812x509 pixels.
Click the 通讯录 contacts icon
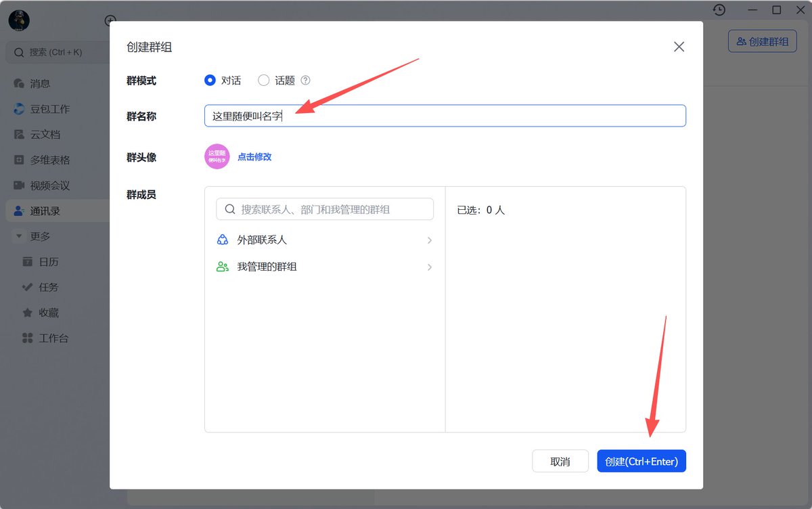(19, 211)
